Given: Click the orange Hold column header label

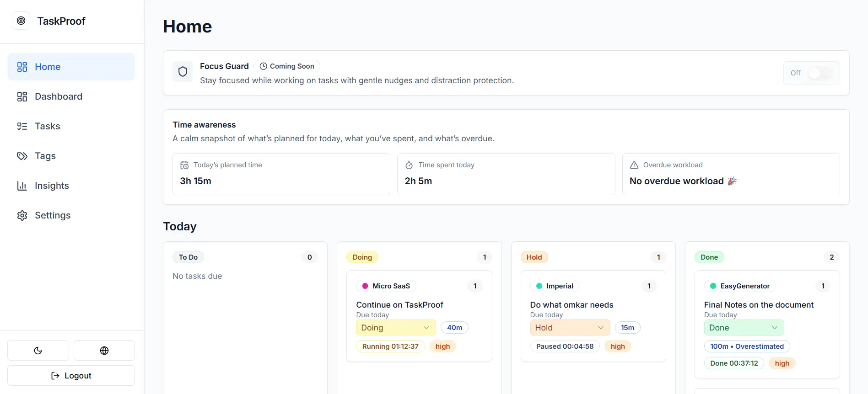Looking at the screenshot, I should pos(534,257).
